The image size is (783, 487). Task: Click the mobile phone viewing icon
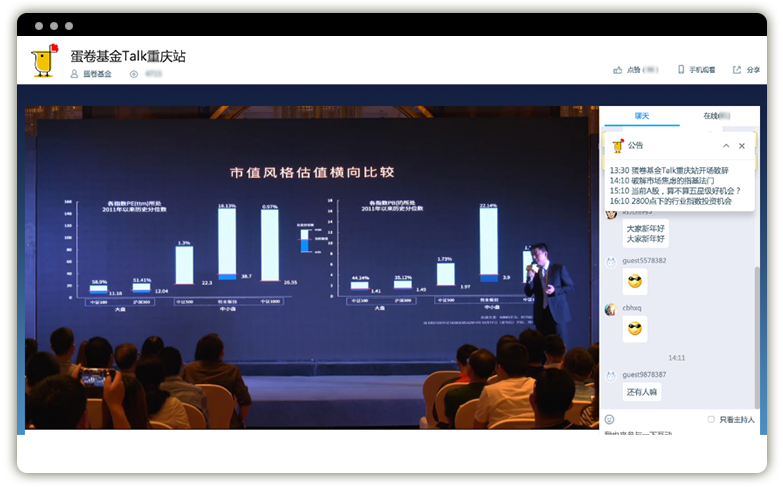click(x=681, y=70)
